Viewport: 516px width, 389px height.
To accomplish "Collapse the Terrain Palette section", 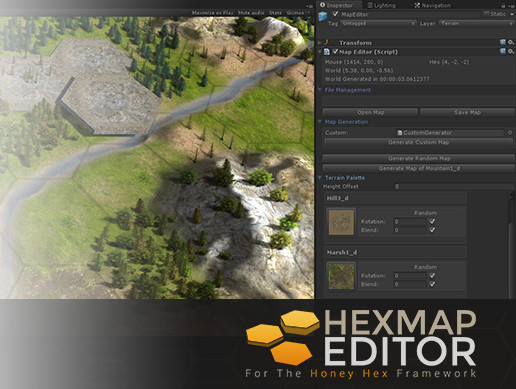I will (320, 178).
